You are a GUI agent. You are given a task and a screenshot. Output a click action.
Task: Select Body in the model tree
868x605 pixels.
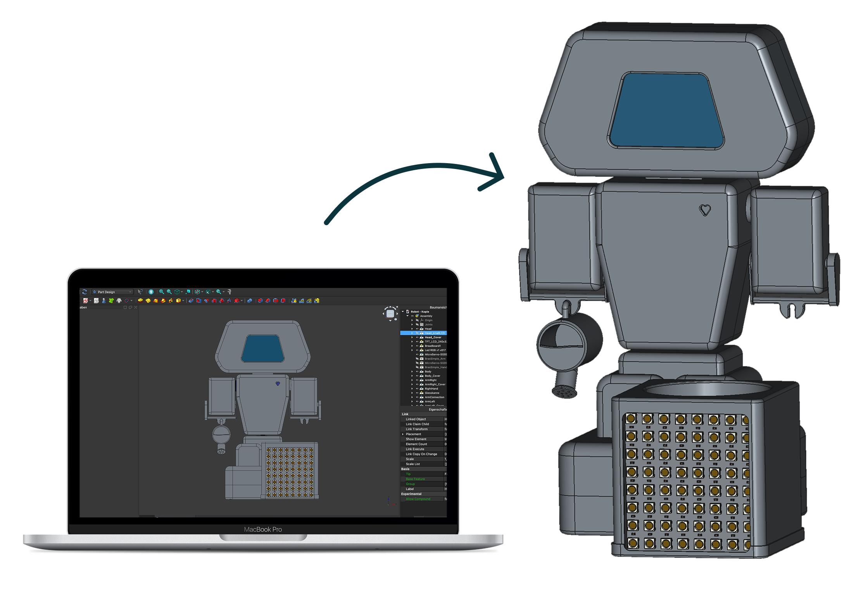click(x=428, y=371)
